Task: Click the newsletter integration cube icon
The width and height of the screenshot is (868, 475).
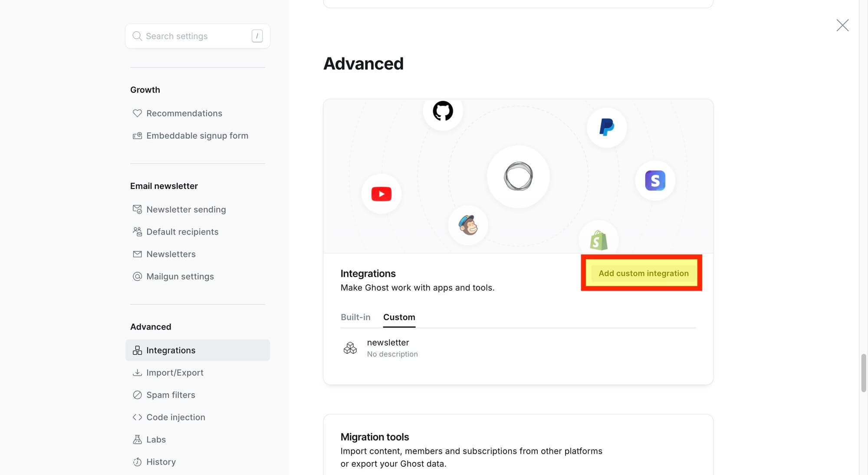Action: click(x=350, y=348)
